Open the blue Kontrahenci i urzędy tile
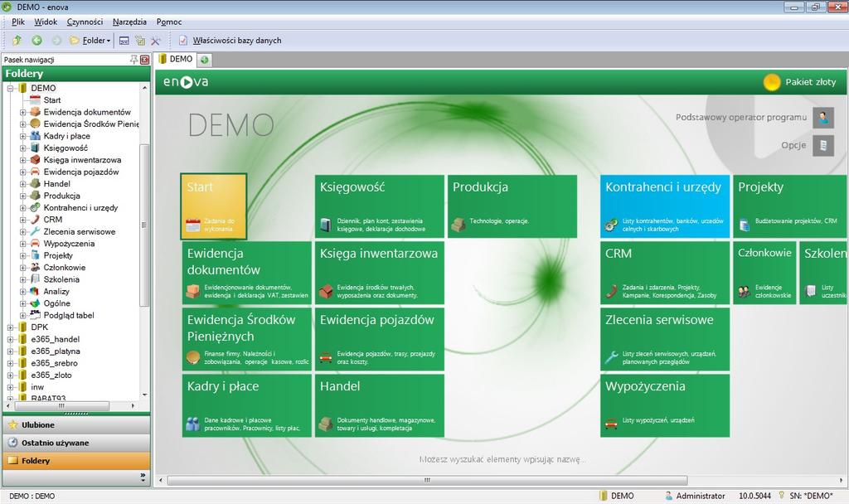Screen dimensions: 849x504 665,206
